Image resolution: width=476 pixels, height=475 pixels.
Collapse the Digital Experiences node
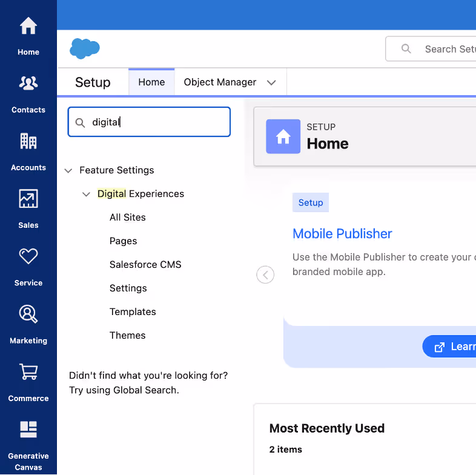(x=86, y=194)
